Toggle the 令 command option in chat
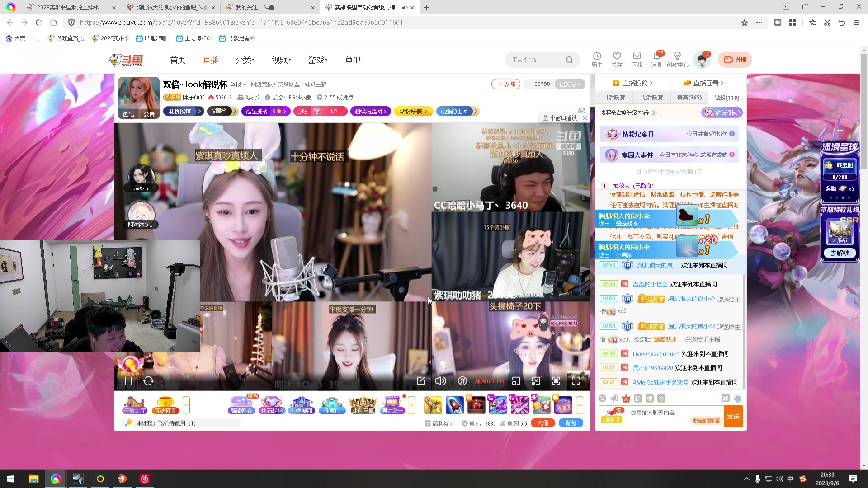This screenshot has height=488, width=868. [661, 399]
